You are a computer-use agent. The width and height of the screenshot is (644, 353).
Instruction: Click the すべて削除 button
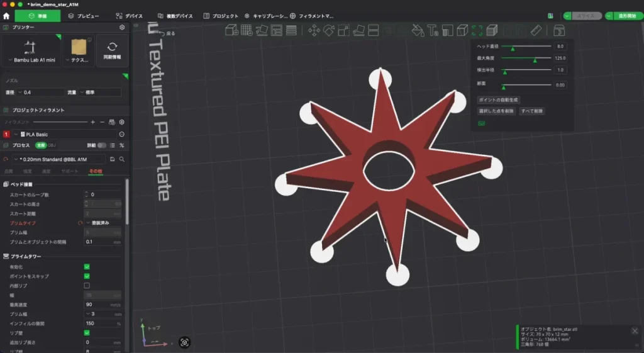[532, 111]
